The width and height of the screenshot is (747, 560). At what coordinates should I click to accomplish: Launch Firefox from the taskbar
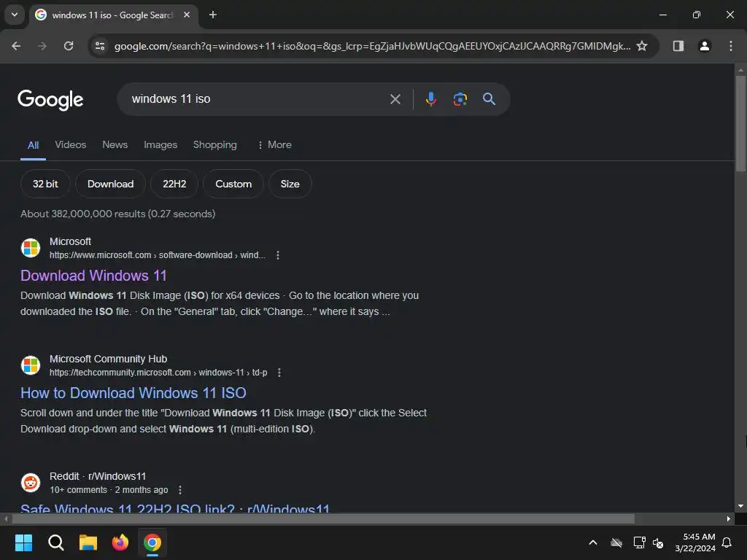point(120,542)
